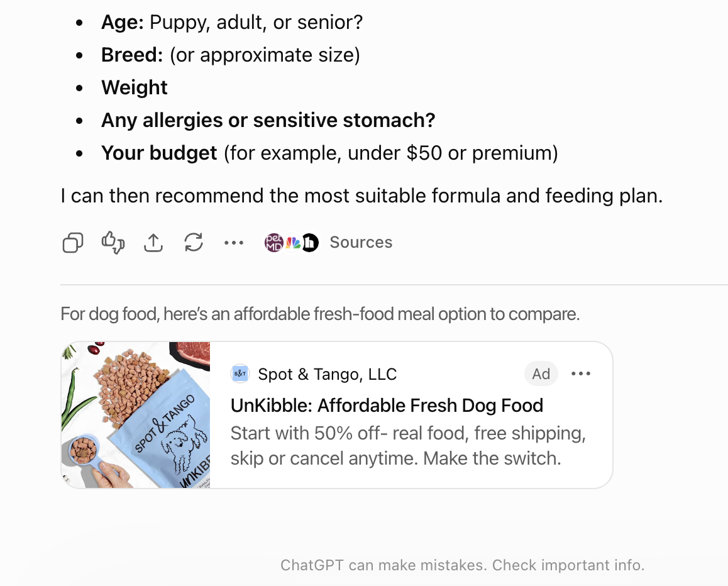Regenerate the response with circular arrows icon
This screenshot has width=728, height=586.
coord(194,243)
